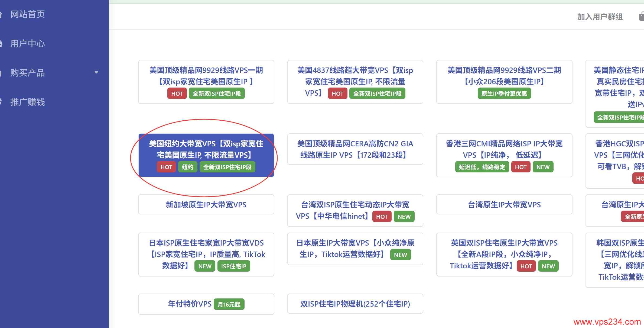Select 美国顶级精品网CERA高防CN2 GIA category
This screenshot has width=644, height=328.
pyautogui.click(x=355, y=149)
